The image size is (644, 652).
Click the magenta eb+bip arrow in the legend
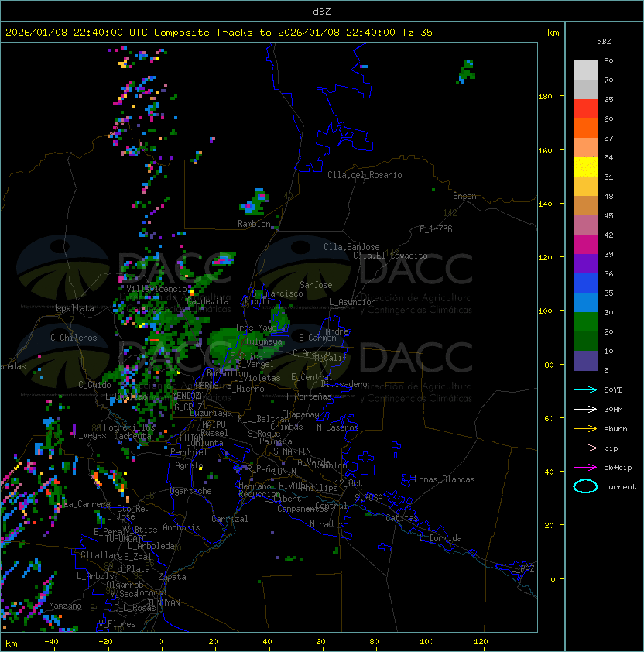click(x=585, y=468)
